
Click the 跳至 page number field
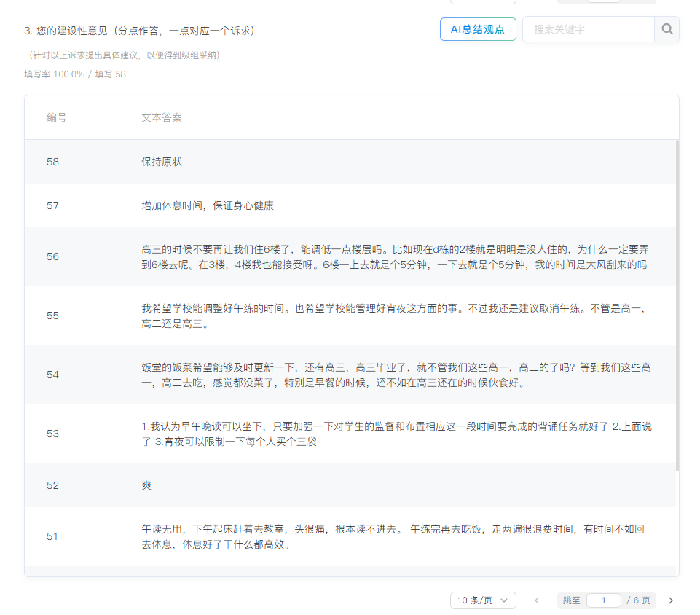point(604,600)
